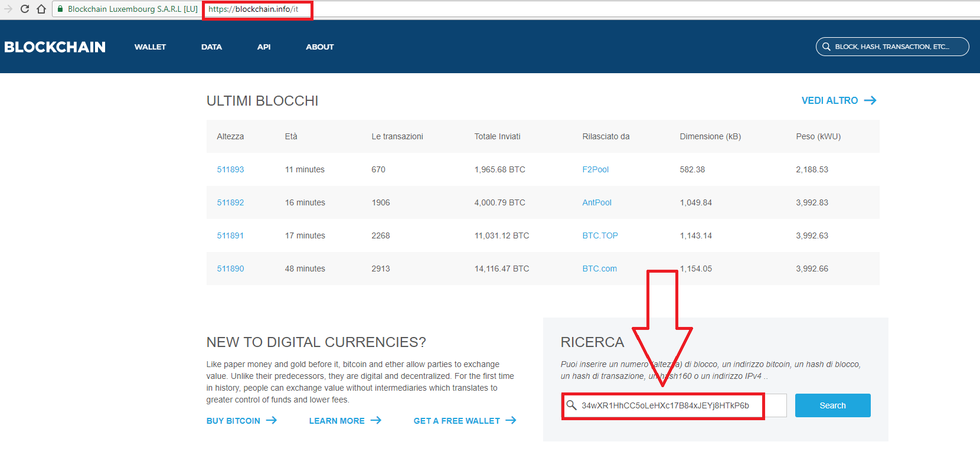Viewport: 980px width, 468px height.
Task: Click the Rilasciato da column header
Action: (606, 136)
